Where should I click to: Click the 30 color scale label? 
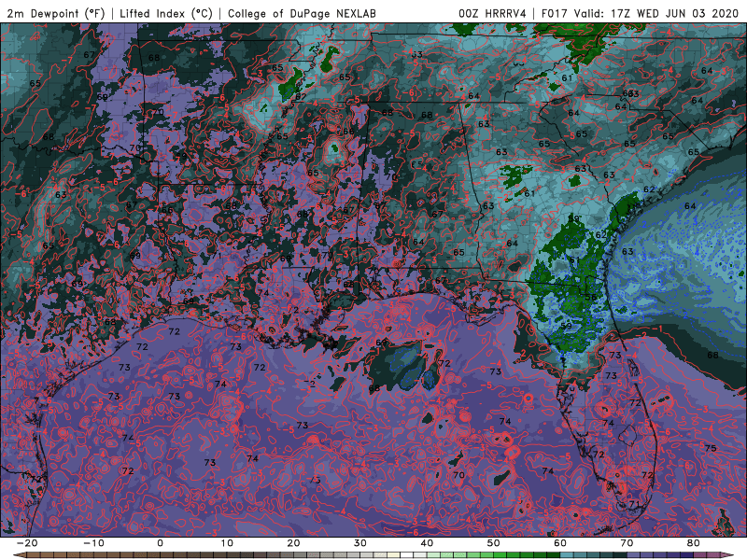[360, 543]
